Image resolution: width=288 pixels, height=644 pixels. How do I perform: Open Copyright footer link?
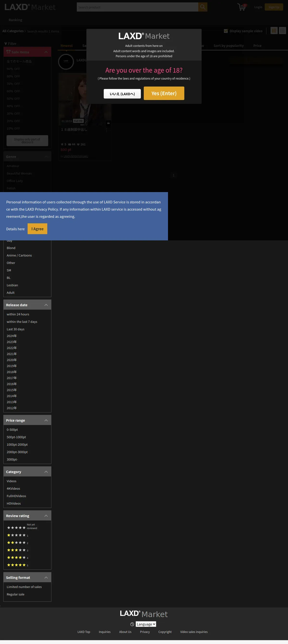(165, 632)
